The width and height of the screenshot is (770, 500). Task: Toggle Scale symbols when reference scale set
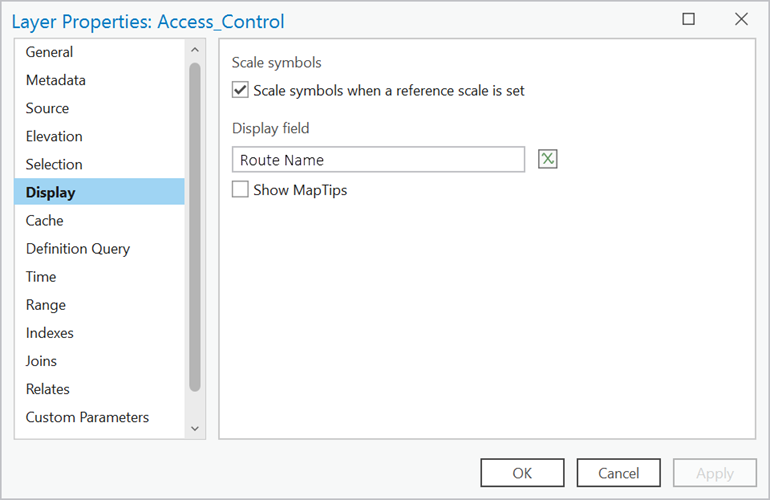coord(240,91)
